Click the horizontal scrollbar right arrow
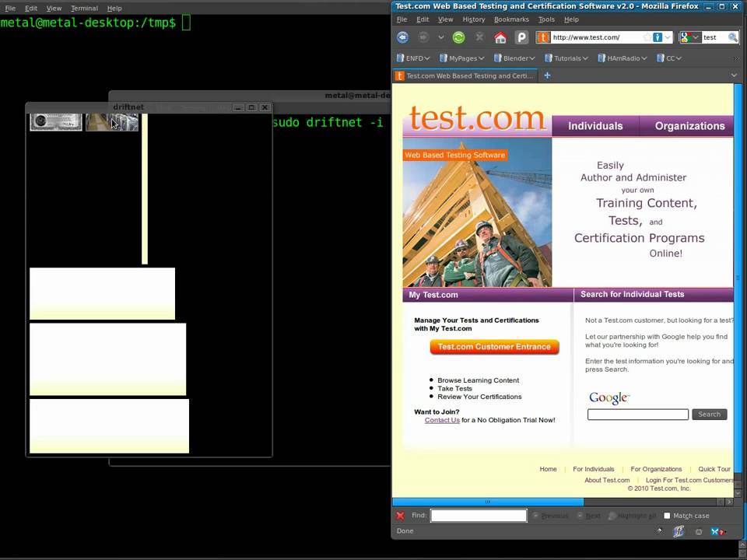 pyautogui.click(x=729, y=502)
